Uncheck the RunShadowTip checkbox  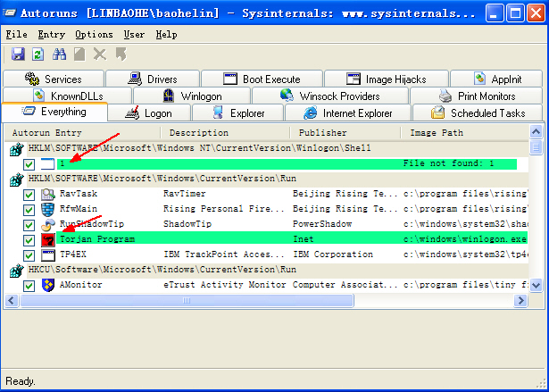pos(29,225)
